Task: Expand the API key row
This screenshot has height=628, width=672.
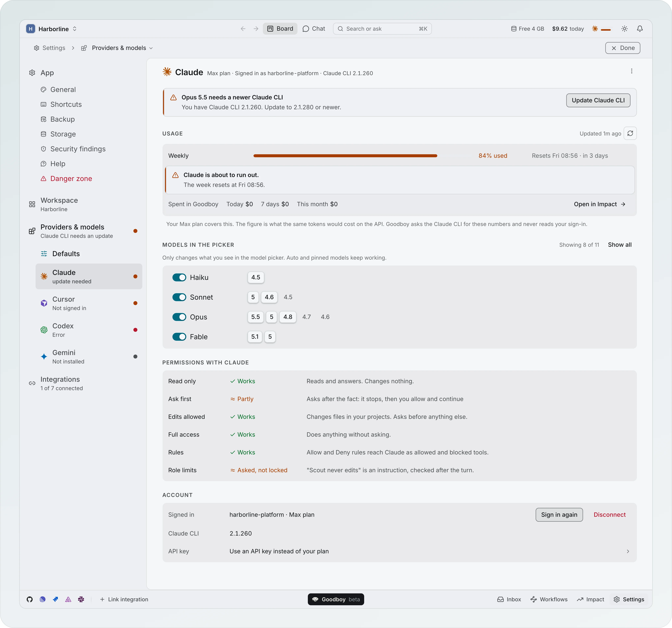Action: (400, 551)
